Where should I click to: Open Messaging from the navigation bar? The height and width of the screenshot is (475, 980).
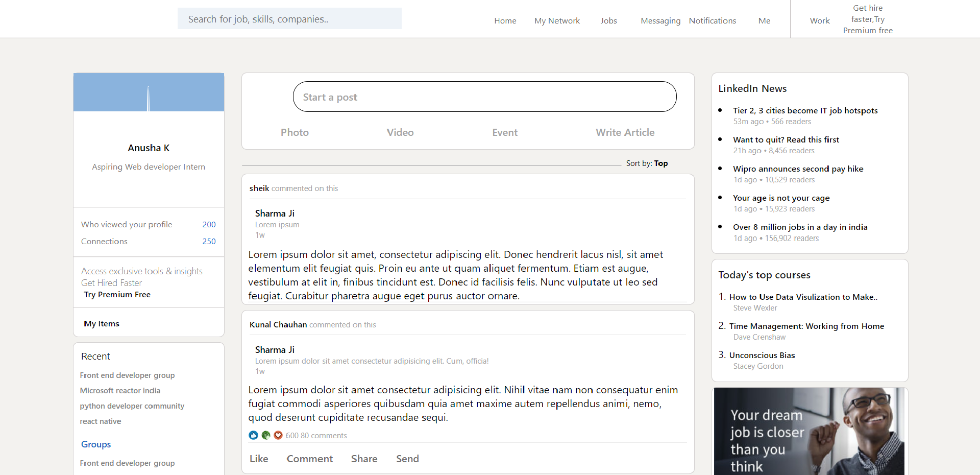coord(660,20)
